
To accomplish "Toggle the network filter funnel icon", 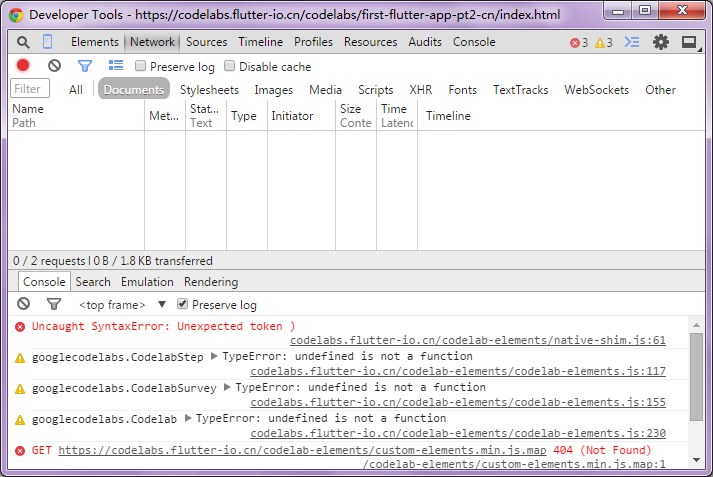I will click(x=85, y=66).
